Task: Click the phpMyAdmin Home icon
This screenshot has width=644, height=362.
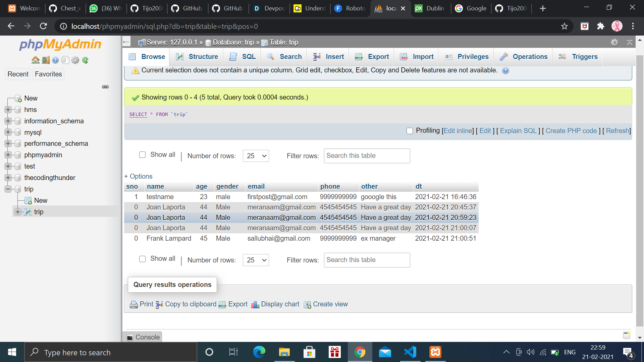Action: pos(35,60)
